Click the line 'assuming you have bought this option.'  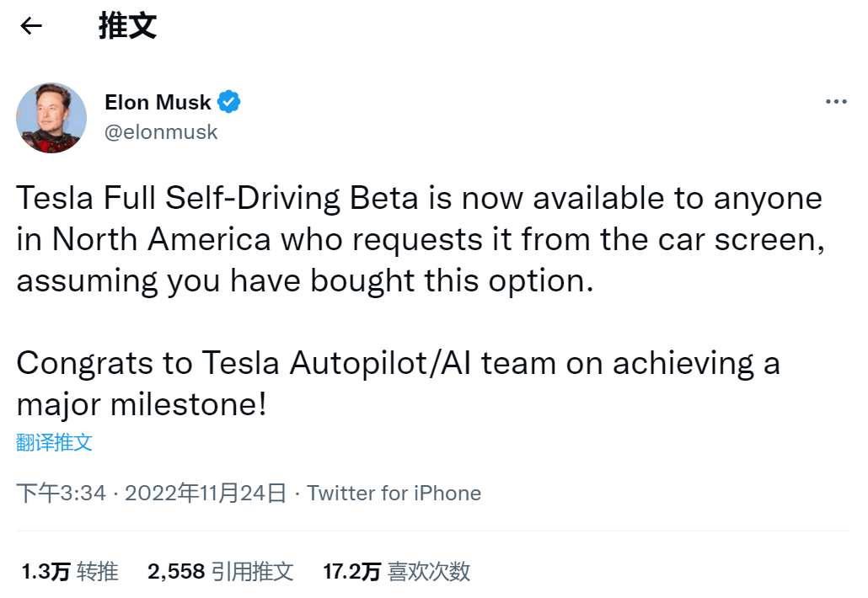pyautogui.click(x=305, y=280)
